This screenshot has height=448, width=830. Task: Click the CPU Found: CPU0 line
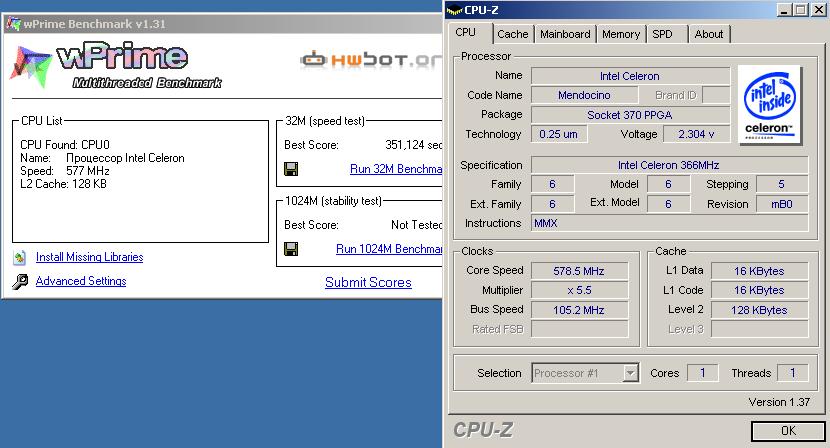coord(65,145)
